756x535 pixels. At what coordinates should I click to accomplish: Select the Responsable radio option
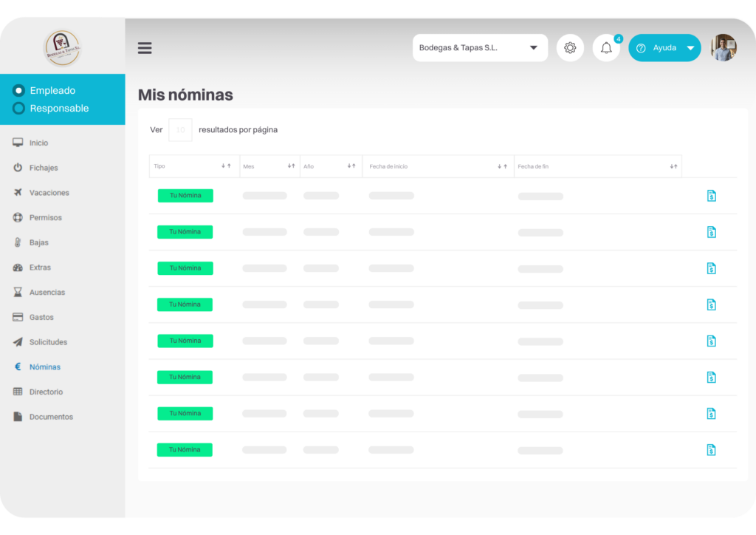(x=18, y=108)
